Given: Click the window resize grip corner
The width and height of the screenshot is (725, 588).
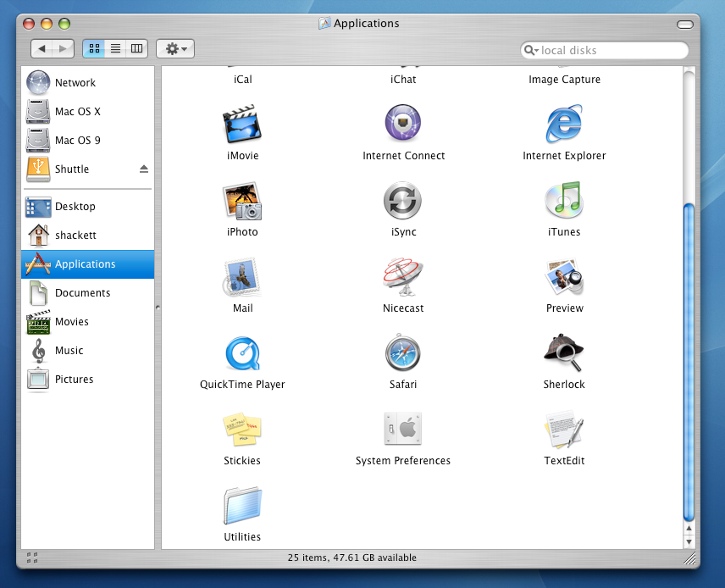Looking at the screenshot, I should (x=689, y=558).
